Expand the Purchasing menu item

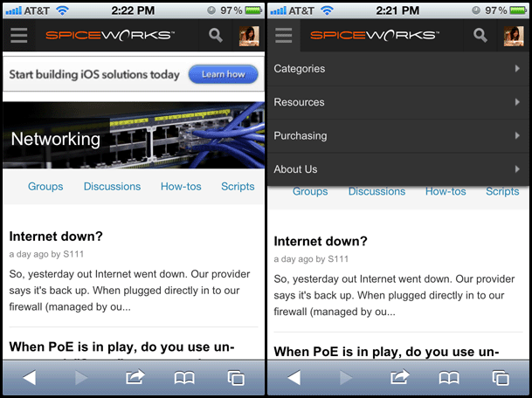(398, 136)
